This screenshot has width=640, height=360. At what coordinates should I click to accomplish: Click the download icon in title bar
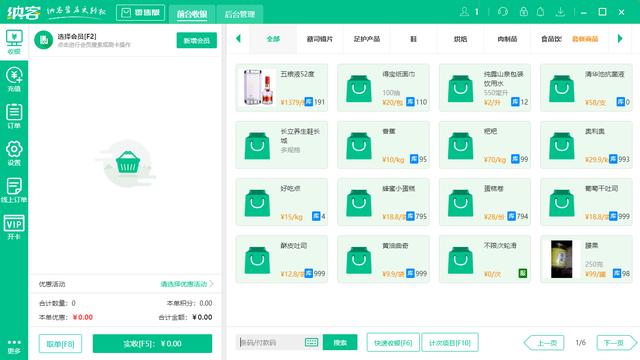point(560,12)
